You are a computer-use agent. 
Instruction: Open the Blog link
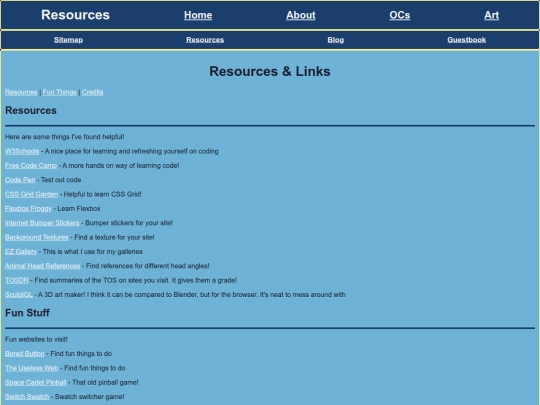335,40
